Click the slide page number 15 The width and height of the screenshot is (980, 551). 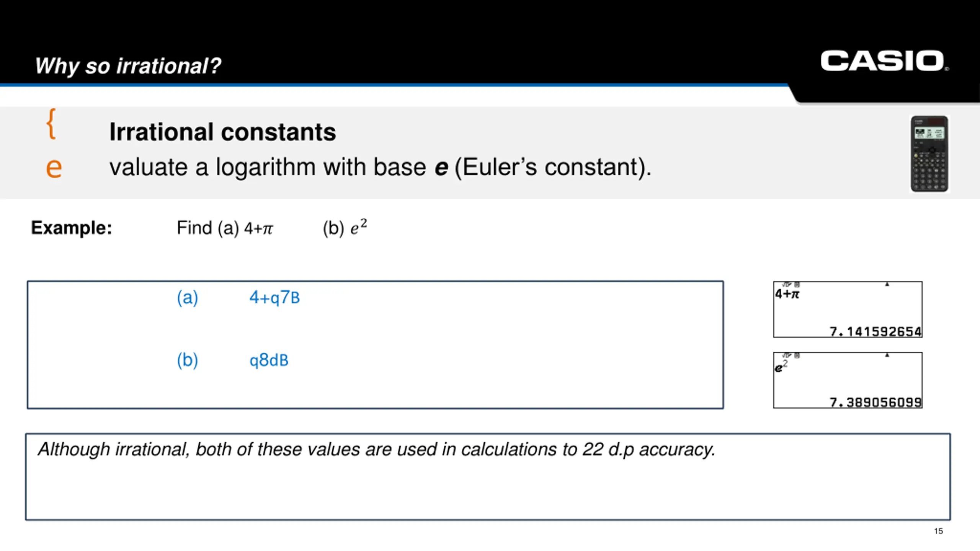938,531
